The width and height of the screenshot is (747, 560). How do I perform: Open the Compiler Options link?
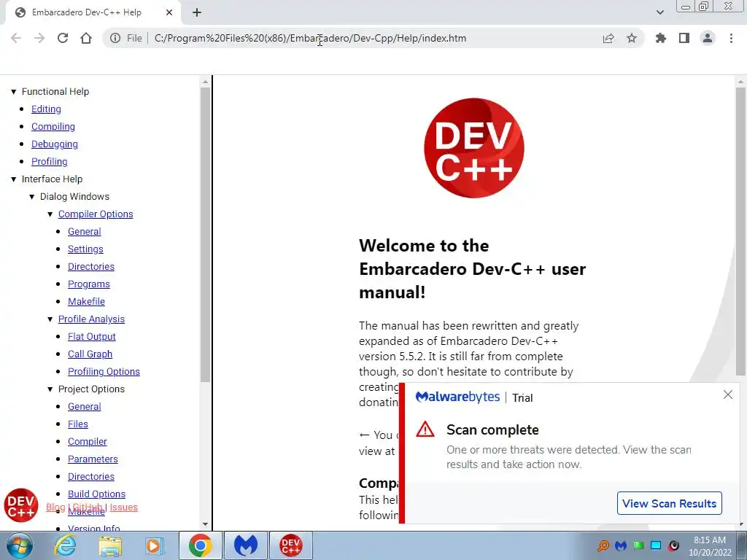click(96, 214)
